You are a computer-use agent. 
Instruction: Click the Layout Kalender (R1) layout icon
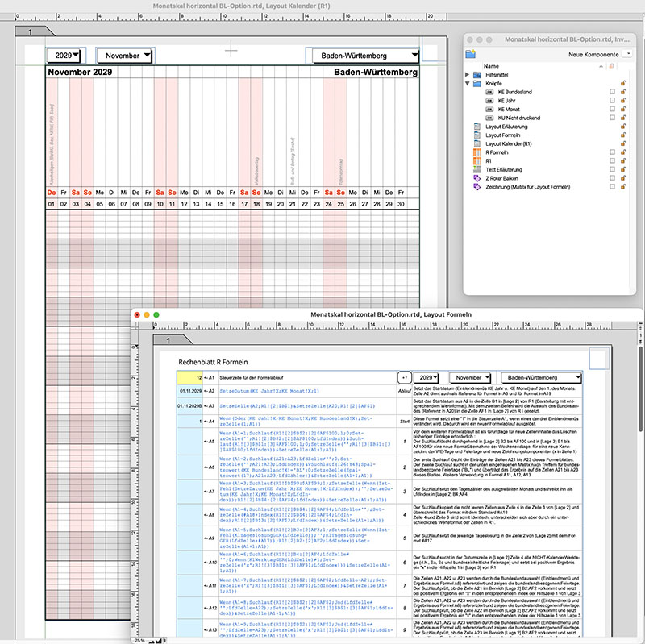point(478,143)
